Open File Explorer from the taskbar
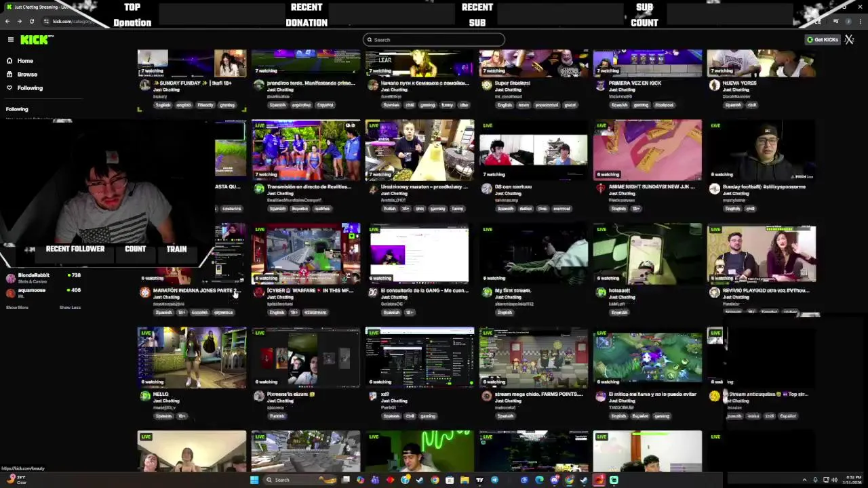This screenshot has width=868, height=488. click(x=465, y=480)
